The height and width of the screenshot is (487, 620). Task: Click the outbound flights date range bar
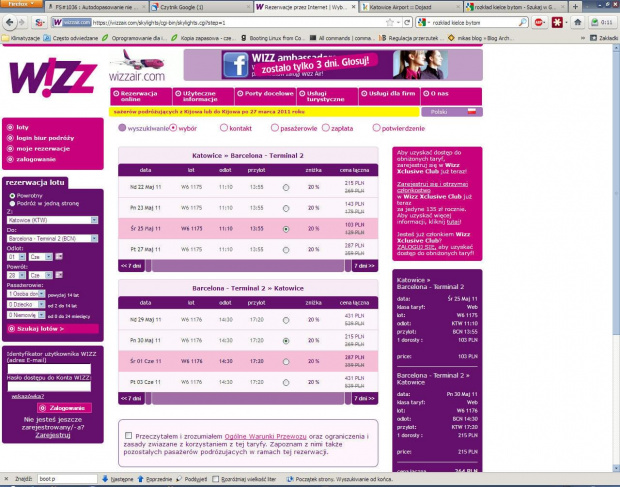pyautogui.click(x=248, y=266)
